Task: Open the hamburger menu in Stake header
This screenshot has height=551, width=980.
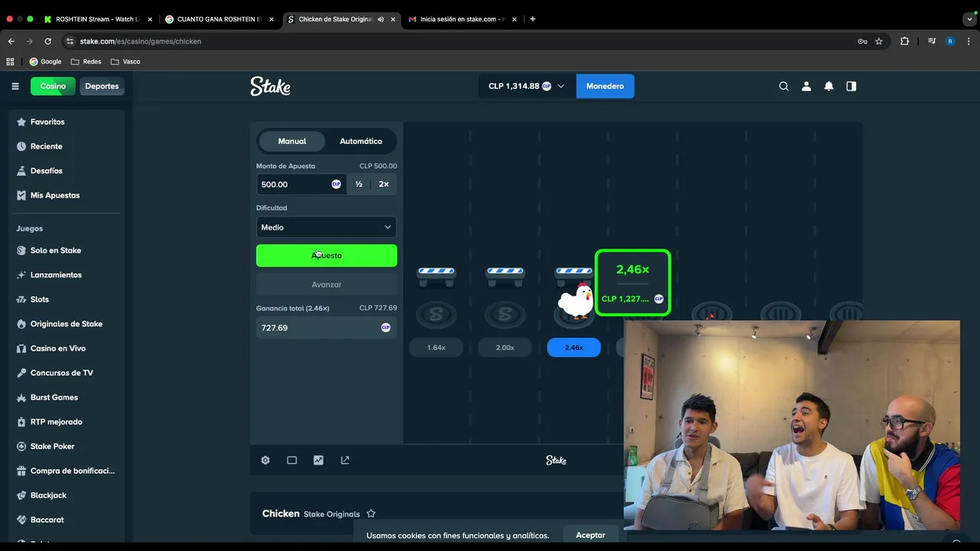Action: (15, 86)
